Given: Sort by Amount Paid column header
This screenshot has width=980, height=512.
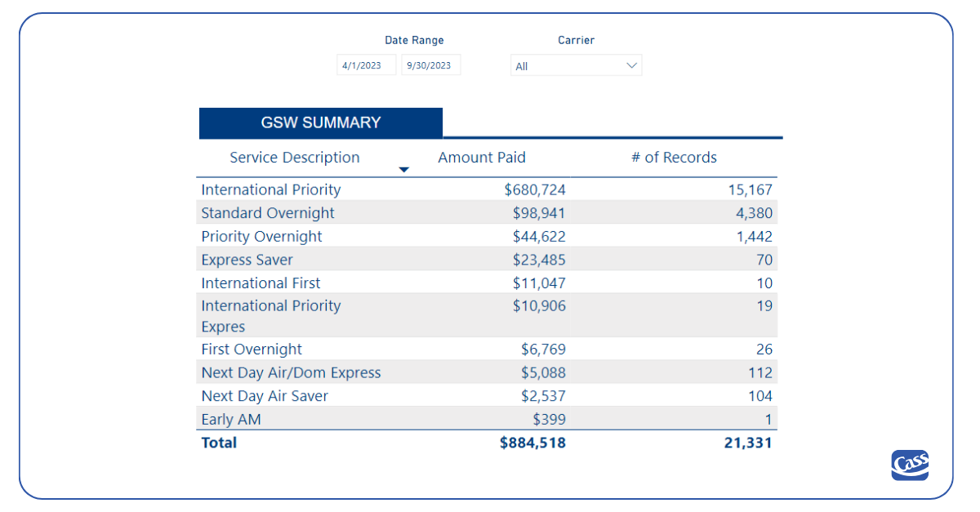Looking at the screenshot, I should coord(482,158).
